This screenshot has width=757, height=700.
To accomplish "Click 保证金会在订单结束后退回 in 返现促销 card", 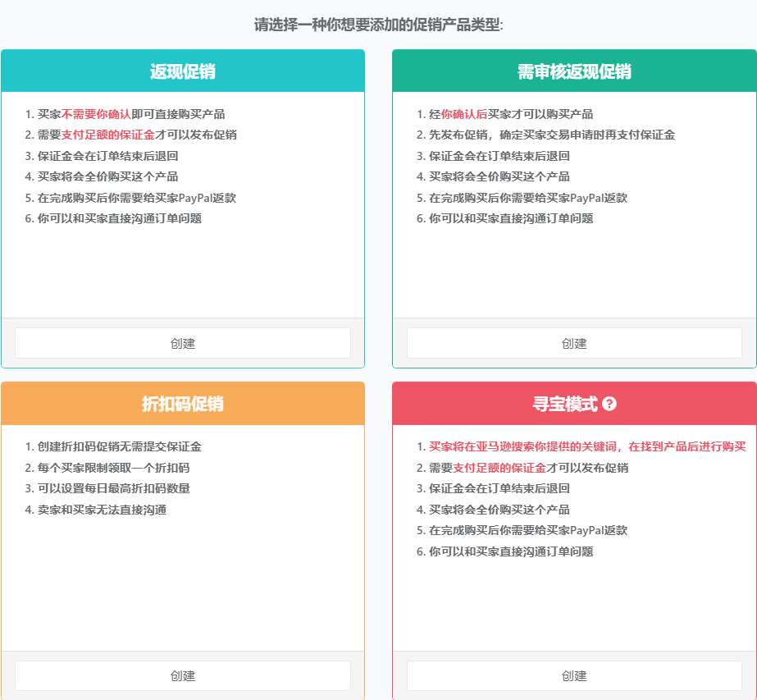I will click(x=107, y=156).
